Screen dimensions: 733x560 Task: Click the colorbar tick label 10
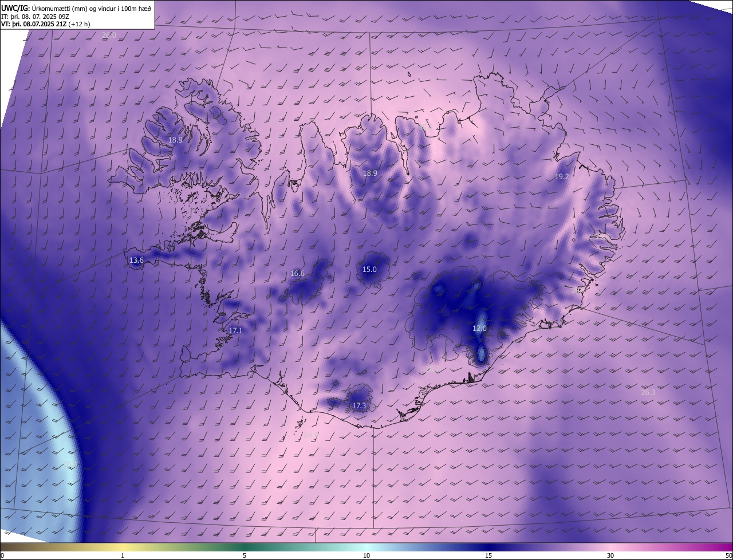pyautogui.click(x=366, y=556)
